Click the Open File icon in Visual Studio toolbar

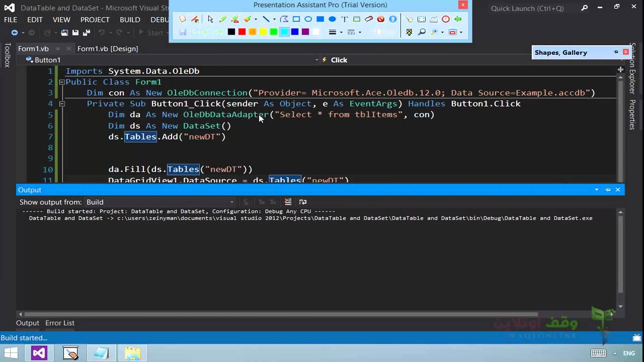point(64,33)
